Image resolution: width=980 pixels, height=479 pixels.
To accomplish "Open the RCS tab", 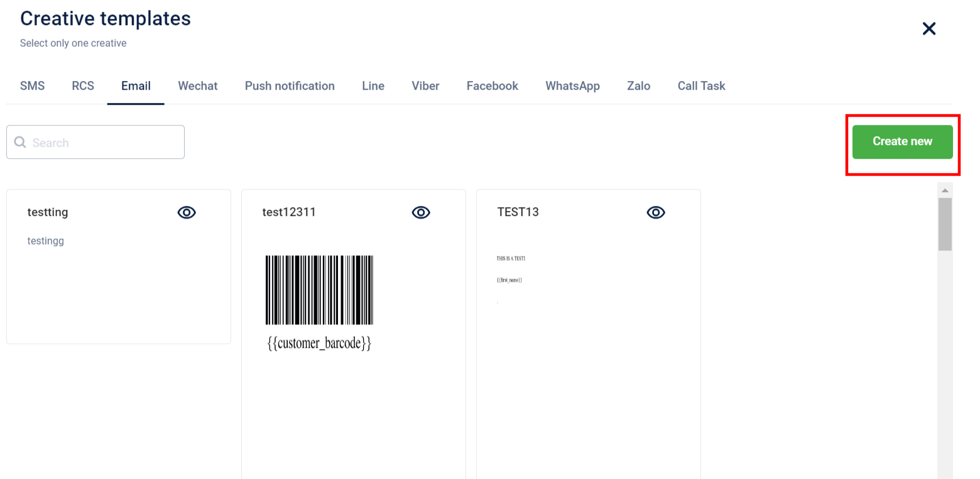I will pos(83,86).
